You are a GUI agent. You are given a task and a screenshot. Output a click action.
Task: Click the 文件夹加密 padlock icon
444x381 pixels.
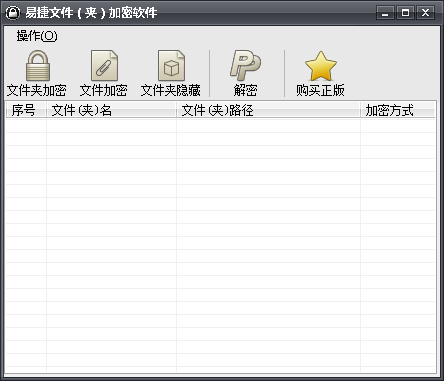coord(38,66)
